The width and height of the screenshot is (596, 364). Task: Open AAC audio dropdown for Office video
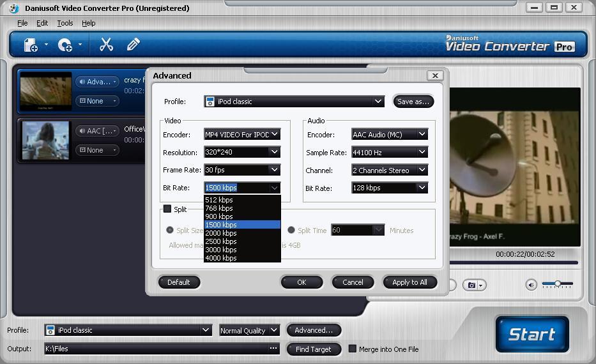(x=98, y=131)
